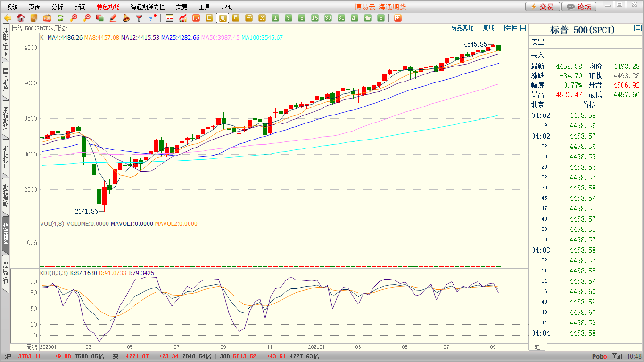Zoom out the chart with minus magnifier
The width and height of the screenshot is (644, 362).
pos(87,18)
